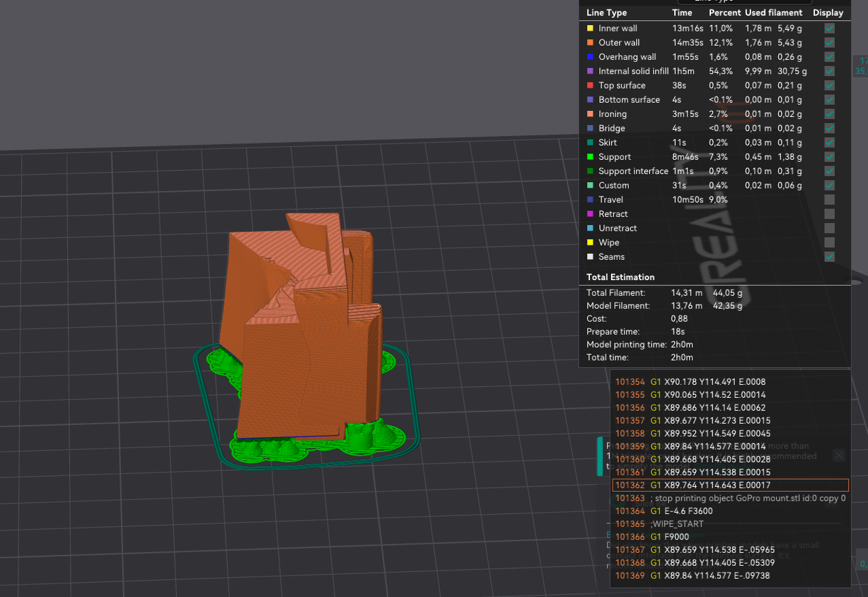
Task: Select G-code line 101354
Action: [731, 382]
